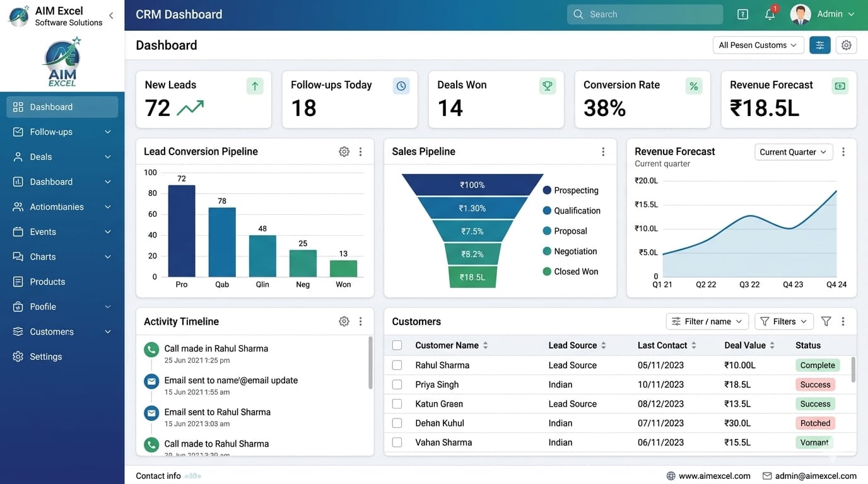Viewport: 868px width, 484px height.
Task: Click the blue filter sliders button
Action: (x=819, y=45)
